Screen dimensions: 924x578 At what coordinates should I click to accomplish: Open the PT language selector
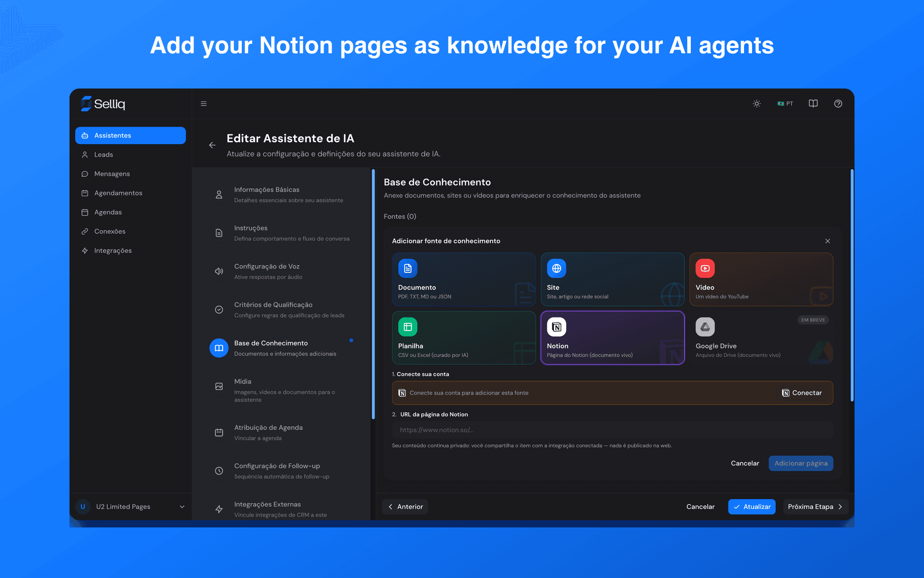(x=785, y=104)
